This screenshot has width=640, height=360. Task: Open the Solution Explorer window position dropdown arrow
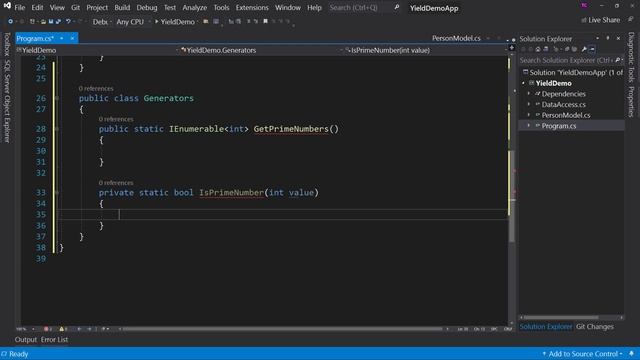[598, 38]
